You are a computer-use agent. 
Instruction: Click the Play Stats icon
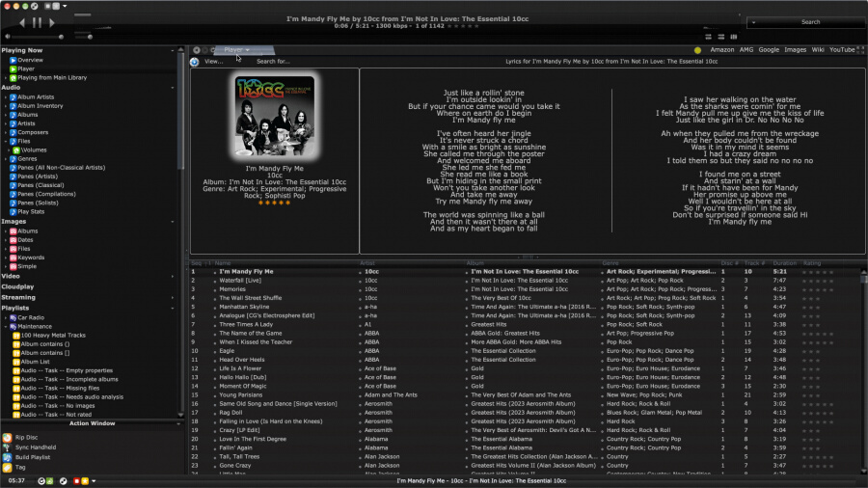[13, 211]
